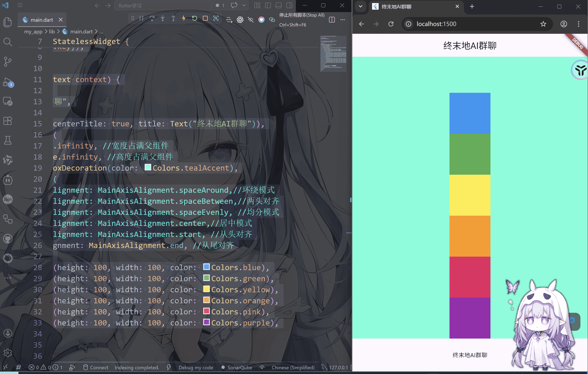Viewport: 588px width, 374px height.
Task: Select the main.dart editor tab
Action: point(42,20)
